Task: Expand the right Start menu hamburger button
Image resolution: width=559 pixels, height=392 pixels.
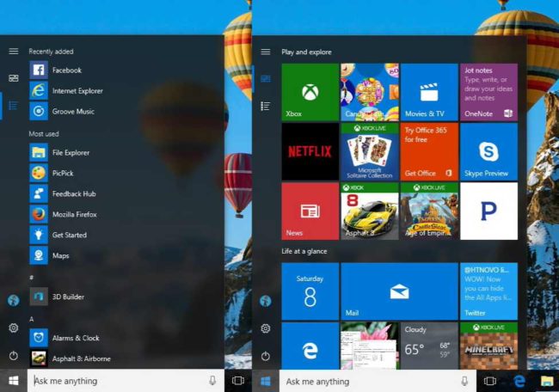Action: click(x=266, y=52)
